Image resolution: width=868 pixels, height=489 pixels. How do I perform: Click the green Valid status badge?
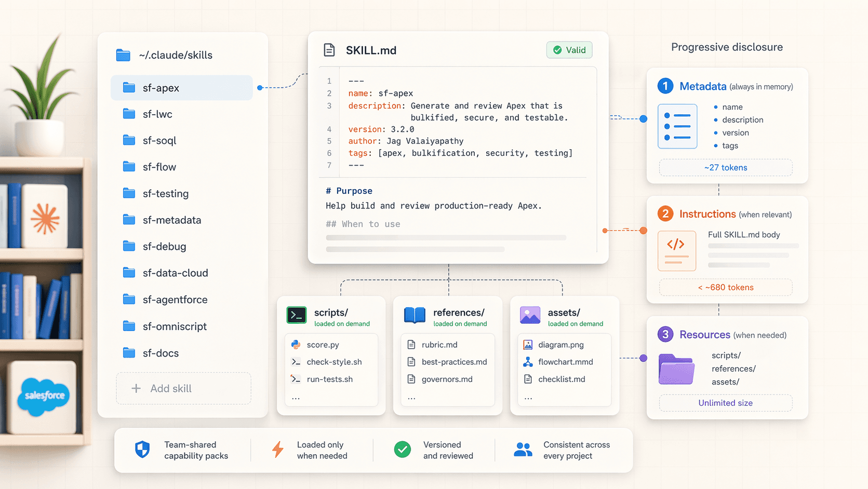pos(569,50)
